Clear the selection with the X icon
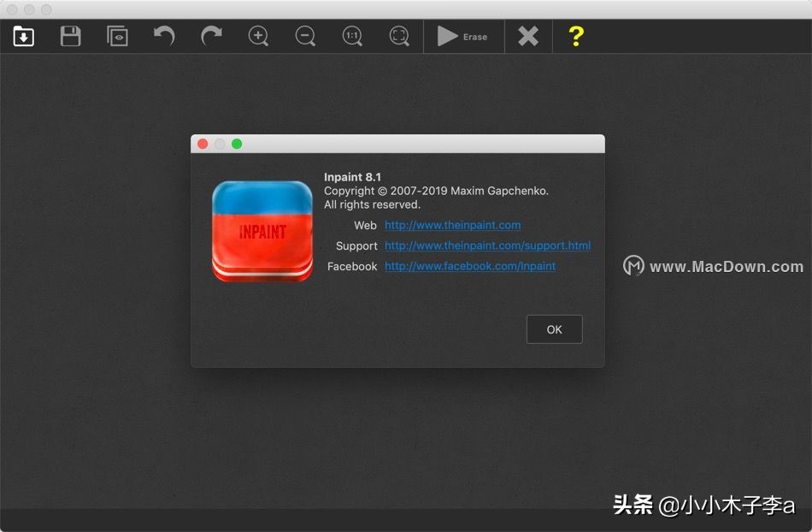This screenshot has height=532, width=812. tap(528, 36)
